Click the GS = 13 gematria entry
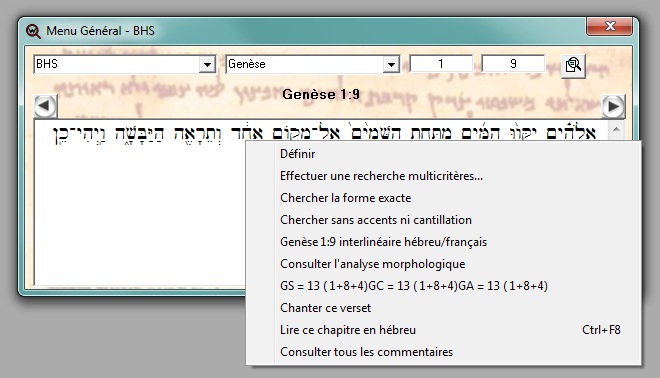The height and width of the screenshot is (378, 660). 444,286
